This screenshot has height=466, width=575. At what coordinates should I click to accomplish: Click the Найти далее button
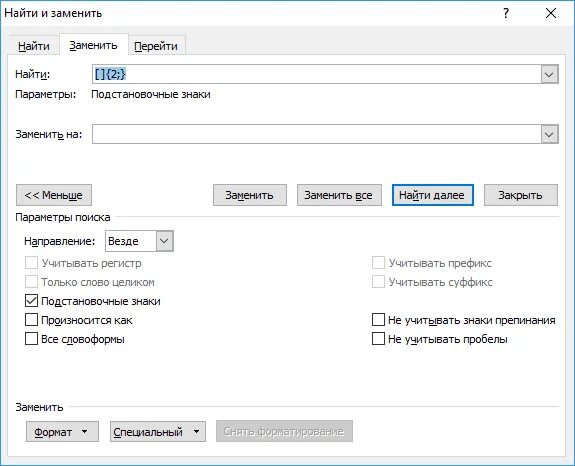tap(432, 195)
